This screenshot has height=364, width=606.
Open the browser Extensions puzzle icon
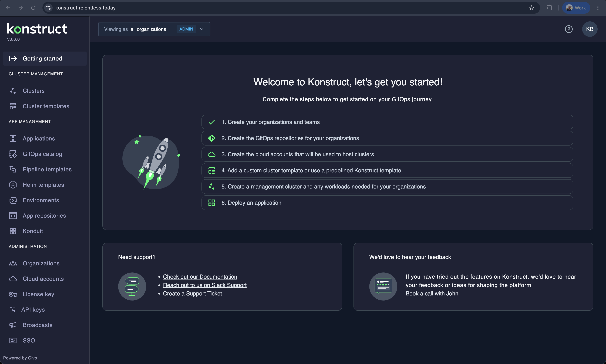549,8
